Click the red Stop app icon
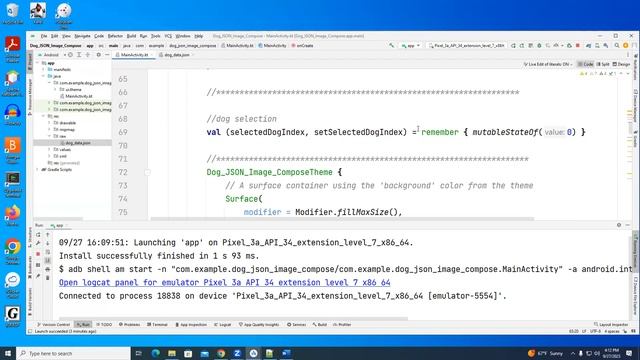The image size is (640, 360). [578, 46]
